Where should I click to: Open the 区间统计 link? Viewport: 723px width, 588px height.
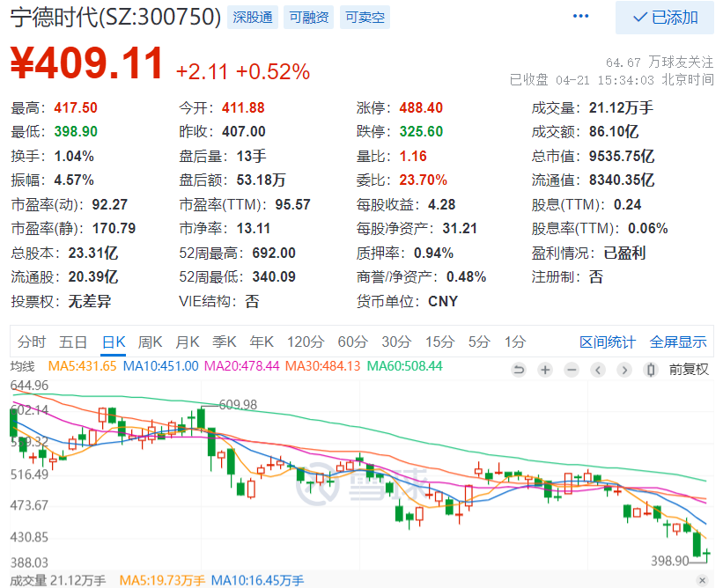tap(608, 342)
